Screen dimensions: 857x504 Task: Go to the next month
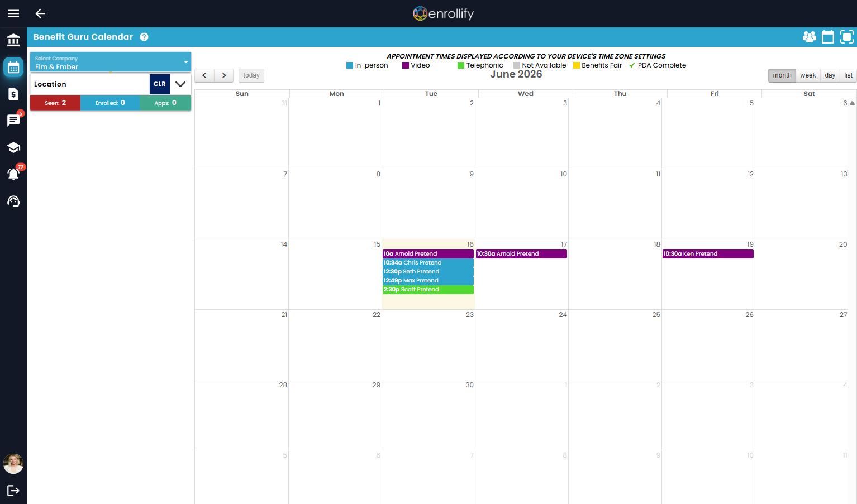click(x=224, y=75)
